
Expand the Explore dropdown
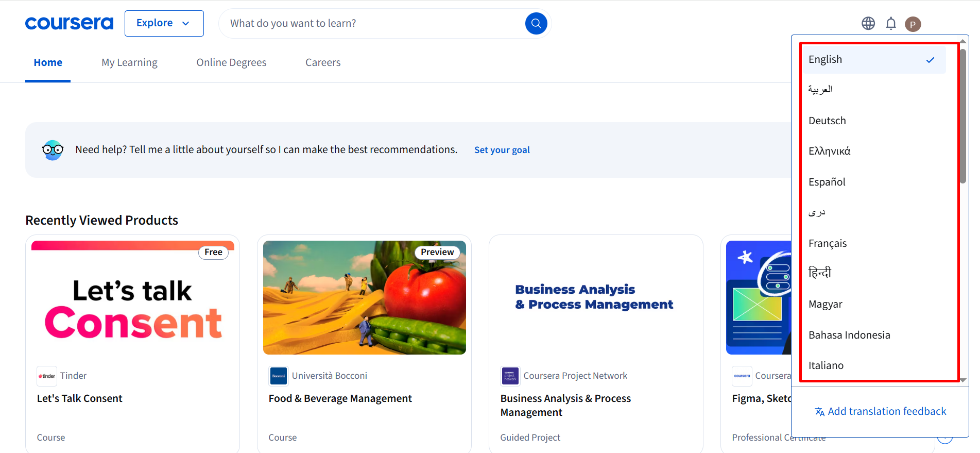[x=164, y=23]
